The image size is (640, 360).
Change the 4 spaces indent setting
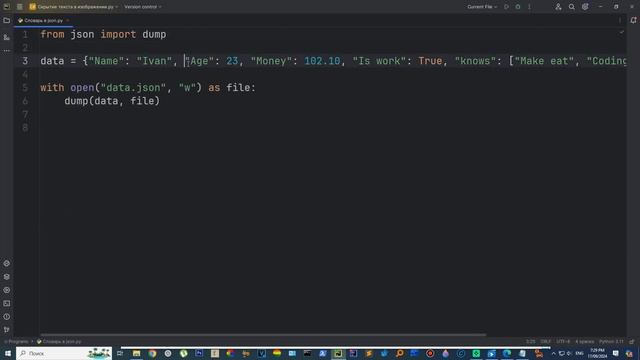(584, 342)
